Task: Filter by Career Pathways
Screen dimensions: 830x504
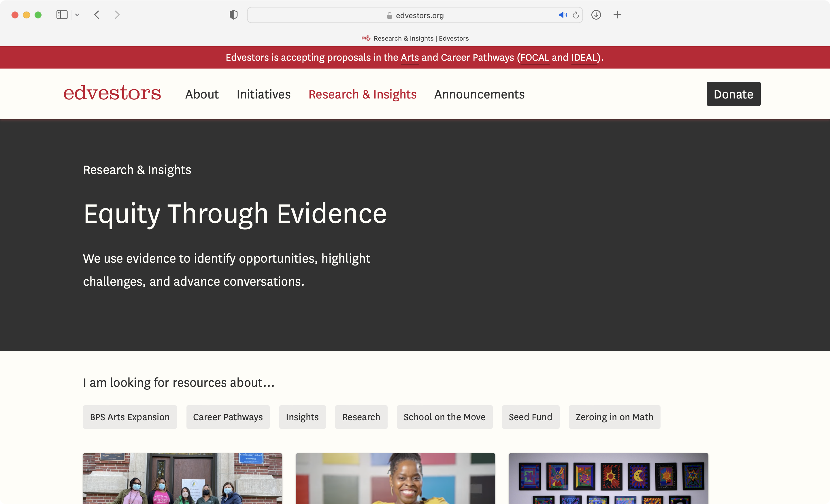Action: [x=228, y=417]
